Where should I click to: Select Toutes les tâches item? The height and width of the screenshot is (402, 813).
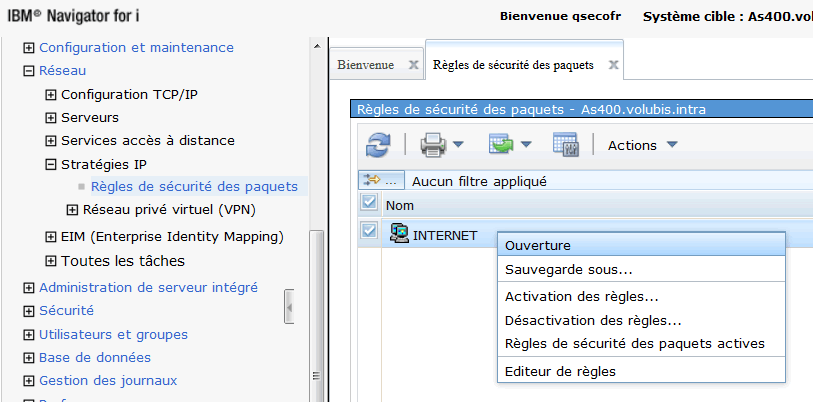tap(123, 260)
